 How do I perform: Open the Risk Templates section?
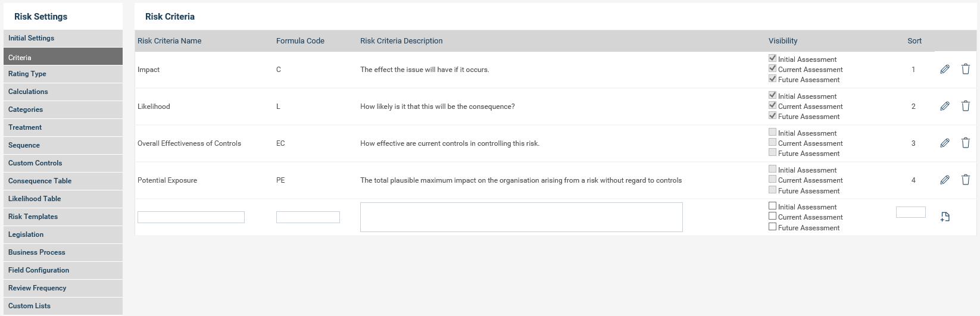tap(33, 217)
